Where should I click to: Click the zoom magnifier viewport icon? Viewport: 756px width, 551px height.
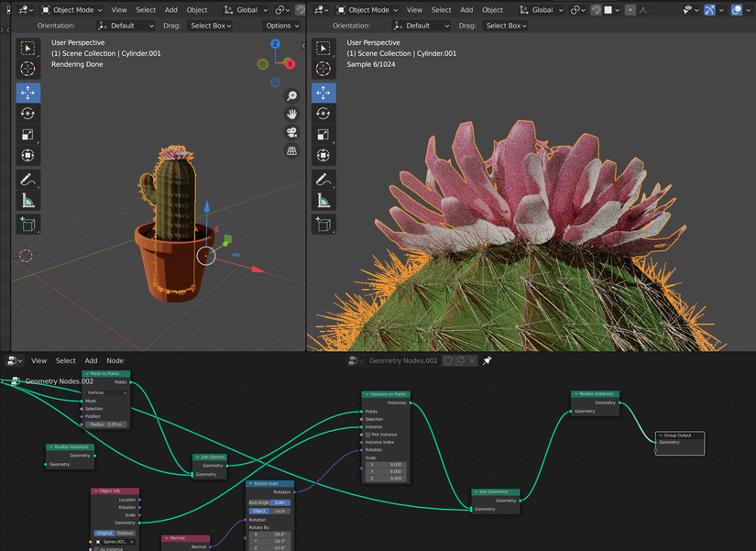click(291, 96)
